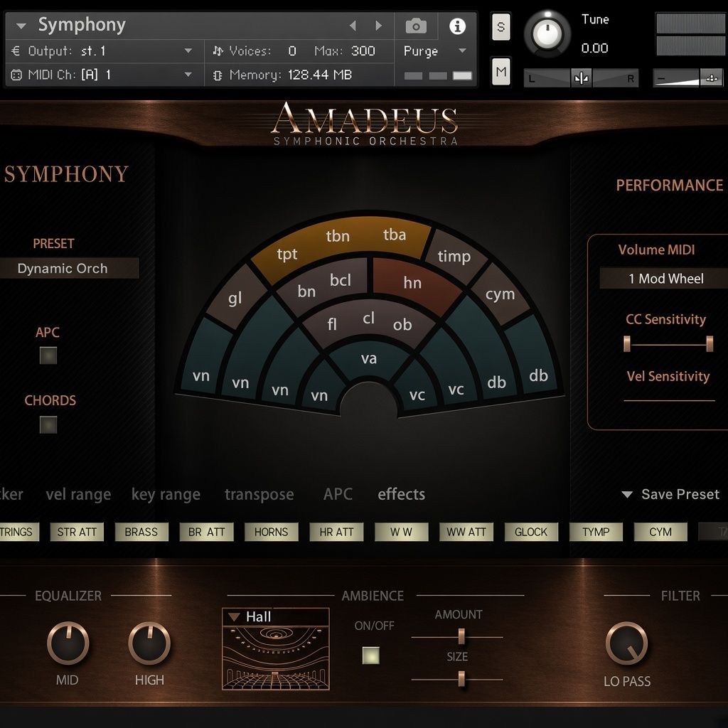
Task: Open the Purge dropdown
Action: click(x=462, y=50)
